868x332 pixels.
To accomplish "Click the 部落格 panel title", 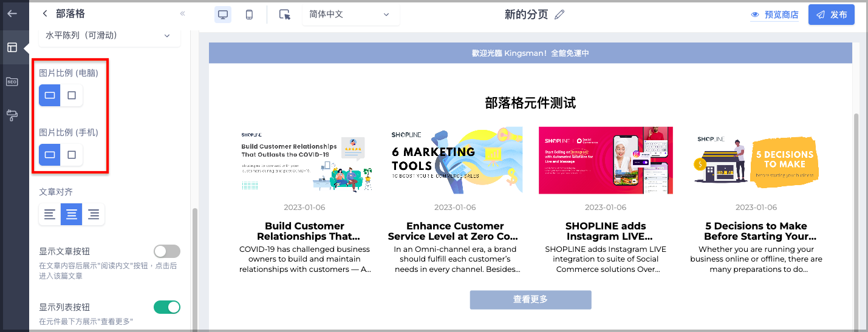I will (70, 13).
